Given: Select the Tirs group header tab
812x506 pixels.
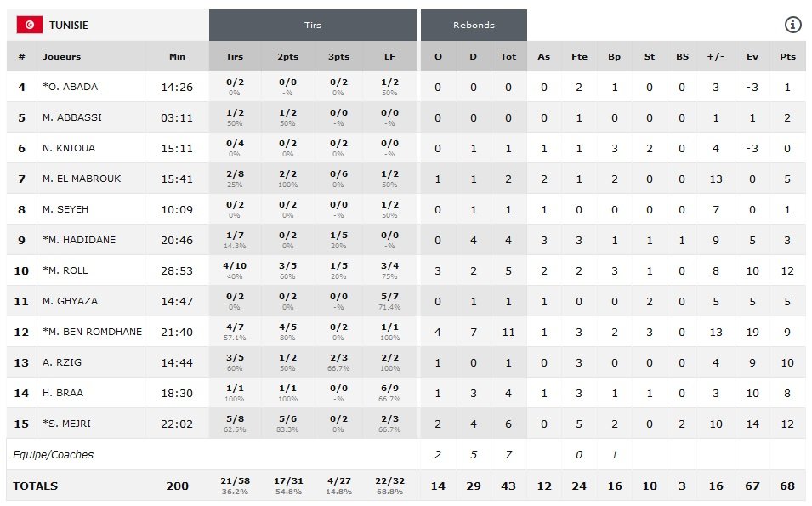Looking at the screenshot, I should (x=313, y=26).
